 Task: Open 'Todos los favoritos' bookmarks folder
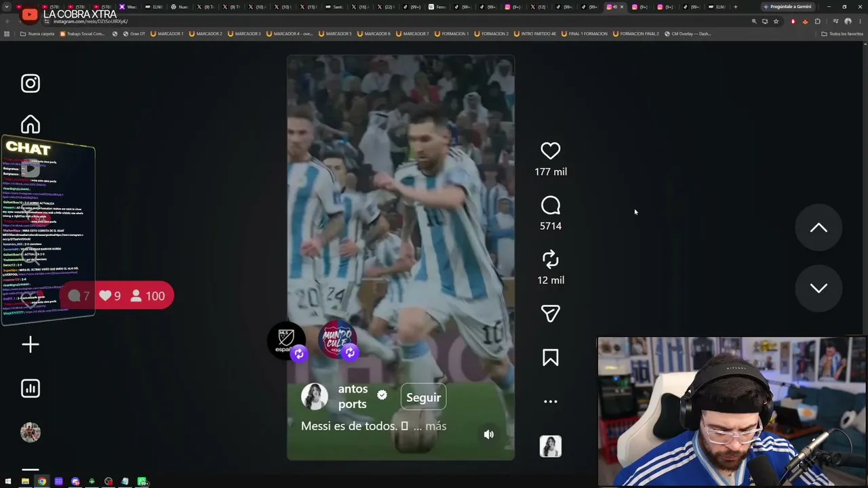pyautogui.click(x=842, y=34)
